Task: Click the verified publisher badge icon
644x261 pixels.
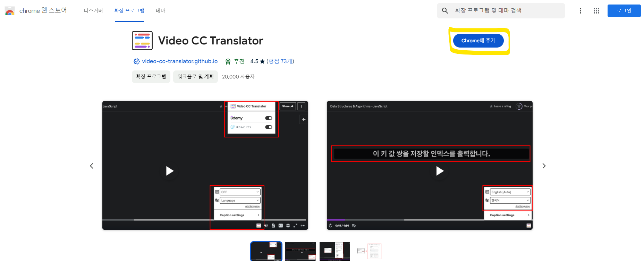Action: click(137, 61)
